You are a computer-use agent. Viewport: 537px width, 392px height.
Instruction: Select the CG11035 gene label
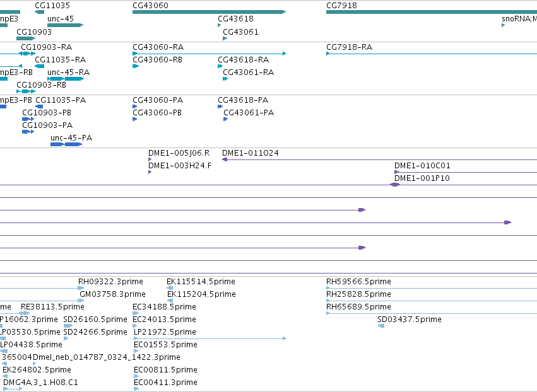point(52,6)
